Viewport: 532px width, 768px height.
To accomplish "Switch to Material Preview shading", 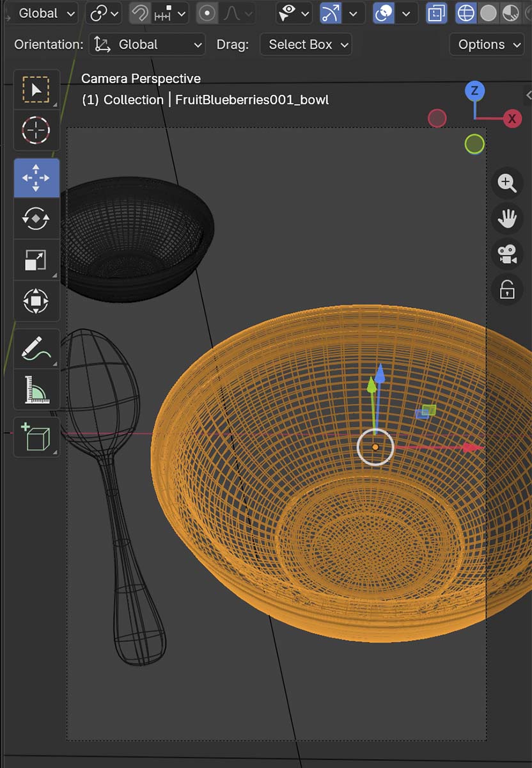I will tap(510, 13).
